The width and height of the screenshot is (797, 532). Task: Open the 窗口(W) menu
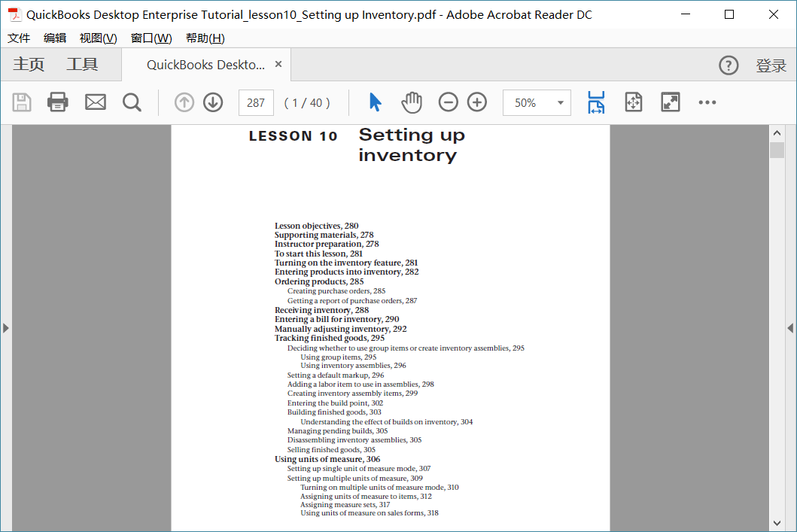click(151, 38)
